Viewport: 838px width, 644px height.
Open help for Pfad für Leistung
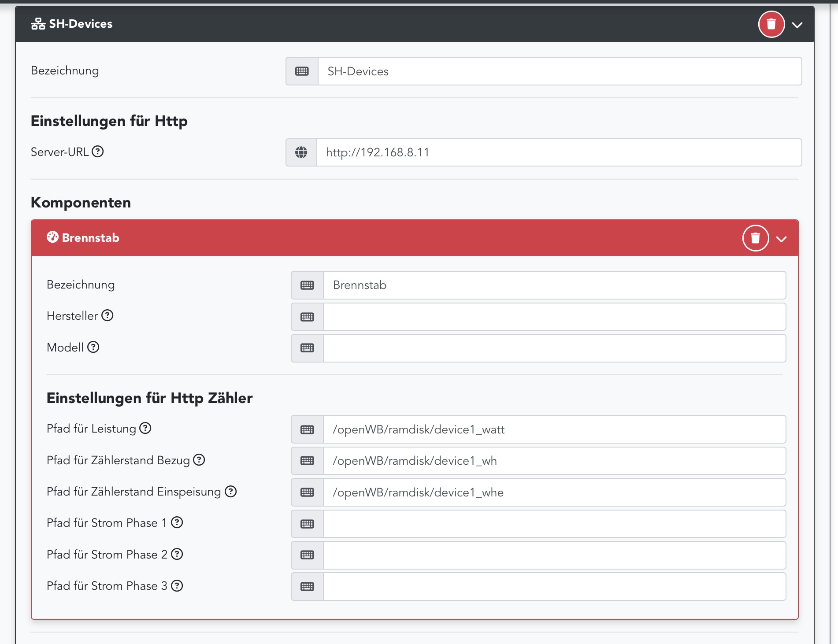click(145, 428)
